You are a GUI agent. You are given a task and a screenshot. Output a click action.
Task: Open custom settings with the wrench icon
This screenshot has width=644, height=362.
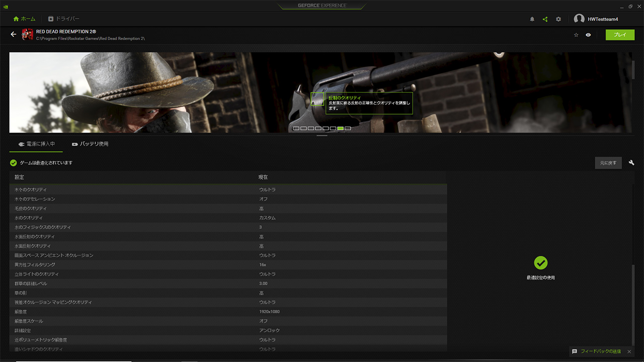[x=631, y=163]
